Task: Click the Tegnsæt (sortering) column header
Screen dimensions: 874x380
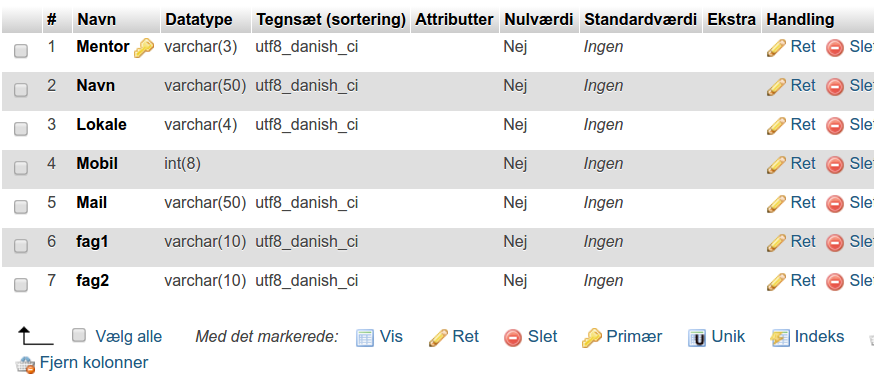Action: [331, 20]
